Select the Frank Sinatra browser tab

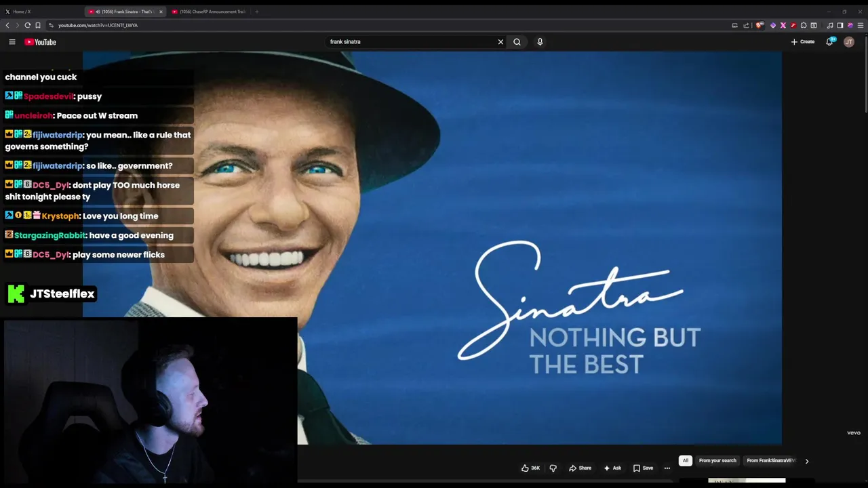(x=125, y=12)
